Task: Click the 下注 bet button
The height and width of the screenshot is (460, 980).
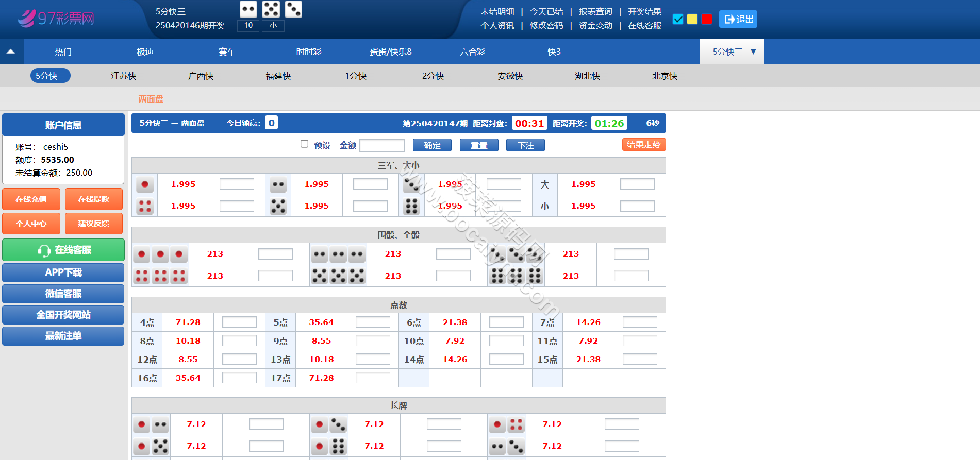Action: click(525, 145)
